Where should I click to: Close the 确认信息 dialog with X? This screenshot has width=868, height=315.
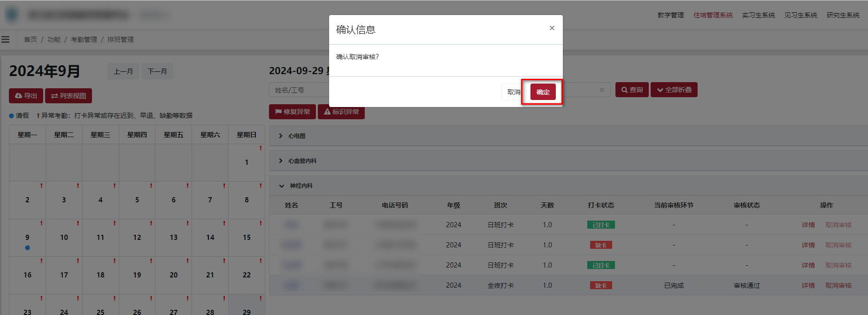pos(552,28)
